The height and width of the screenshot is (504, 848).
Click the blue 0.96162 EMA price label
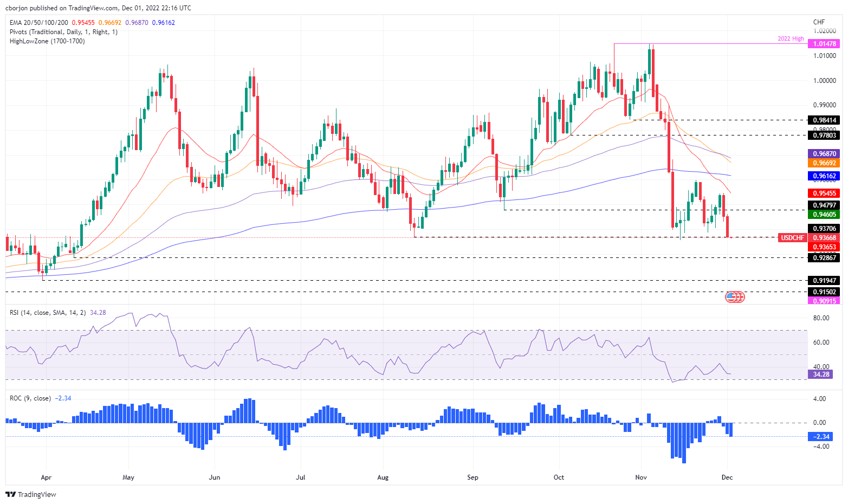[824, 176]
